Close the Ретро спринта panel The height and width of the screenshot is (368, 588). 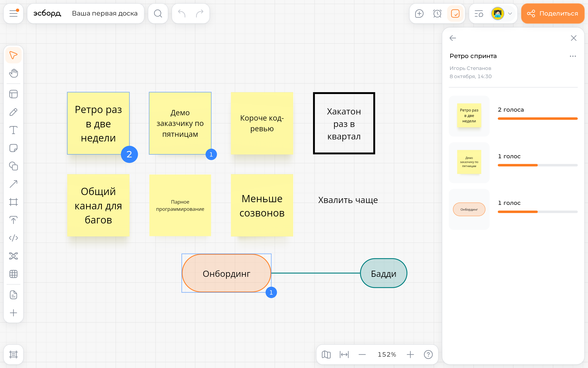(574, 38)
